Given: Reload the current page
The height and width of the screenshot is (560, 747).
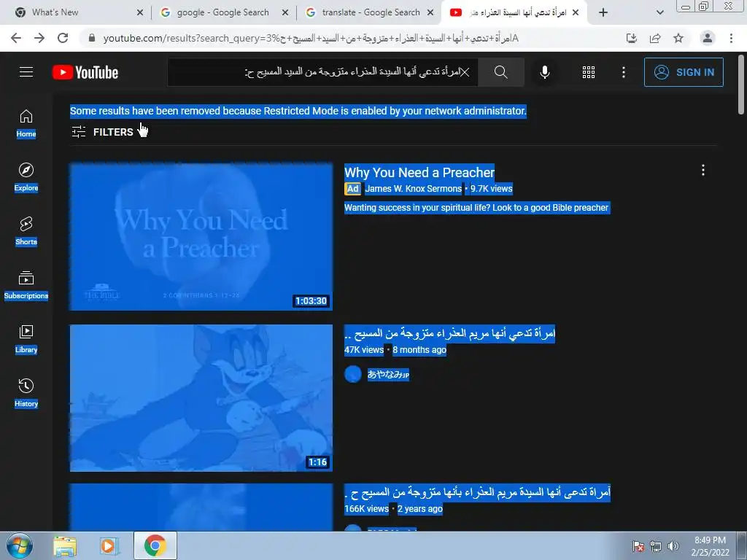Looking at the screenshot, I should coord(63,38).
